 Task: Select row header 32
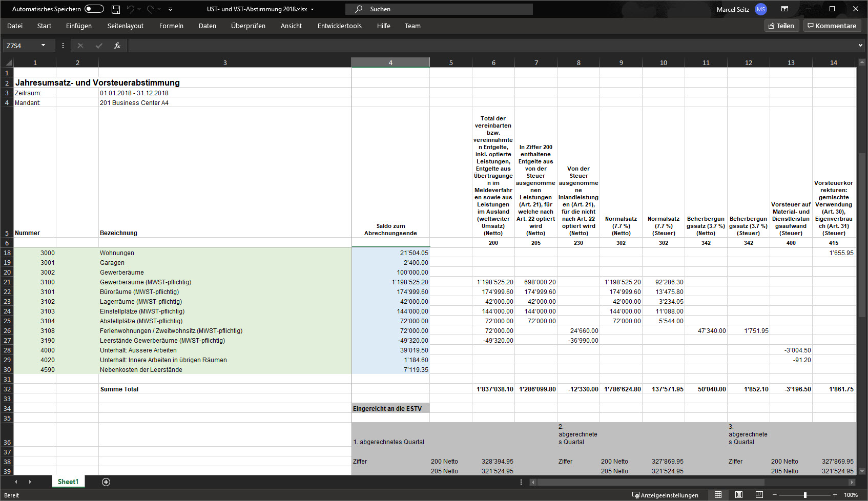tap(7, 389)
